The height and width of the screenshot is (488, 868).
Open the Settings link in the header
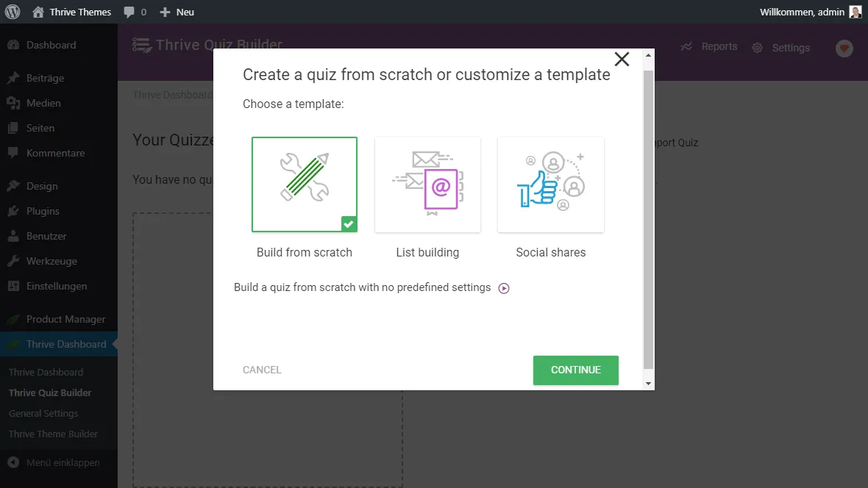coord(791,48)
